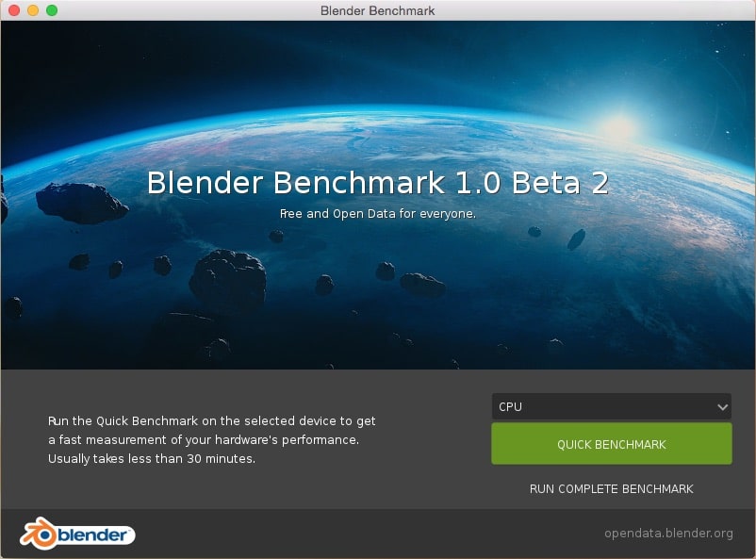Click the Blender logo
Image resolution: width=756 pixels, height=559 pixels.
point(77,534)
